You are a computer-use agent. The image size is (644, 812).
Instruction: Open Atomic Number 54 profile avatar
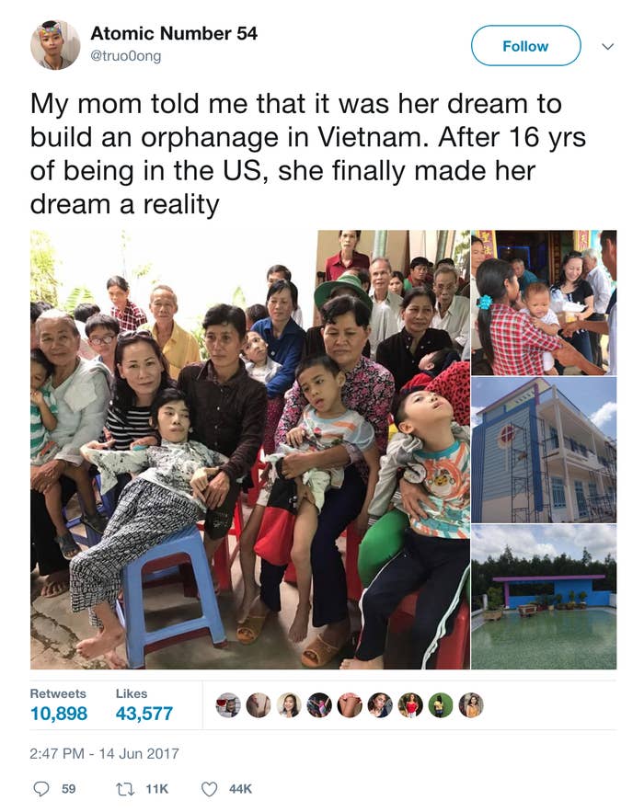[55, 45]
